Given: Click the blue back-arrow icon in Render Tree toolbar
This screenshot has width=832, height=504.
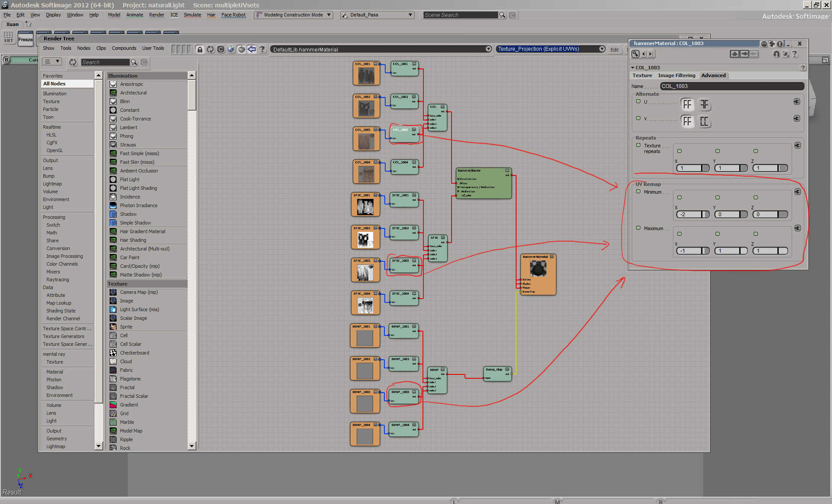Looking at the screenshot, I should [252, 49].
